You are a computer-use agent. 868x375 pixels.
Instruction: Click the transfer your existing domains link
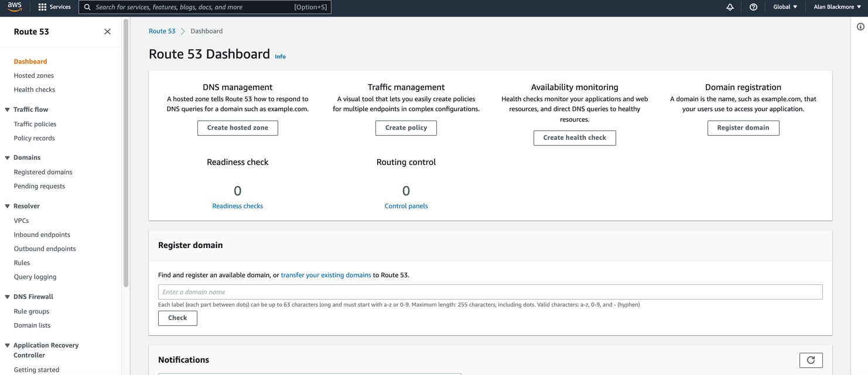tap(326, 274)
